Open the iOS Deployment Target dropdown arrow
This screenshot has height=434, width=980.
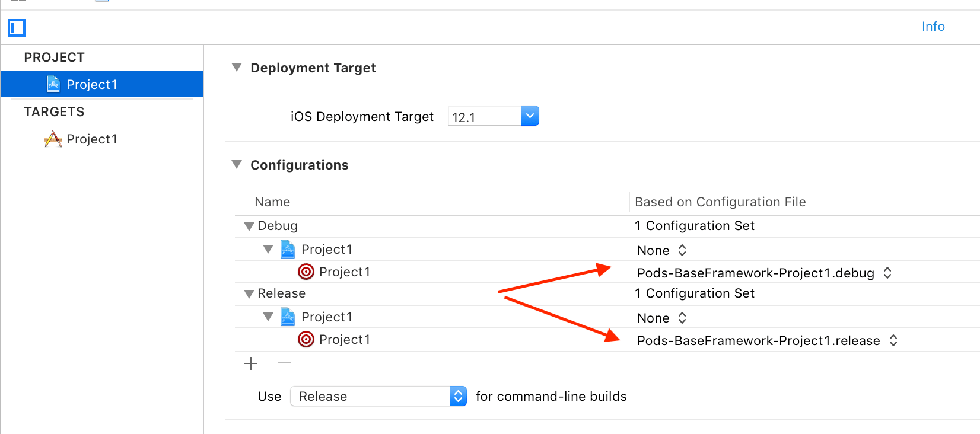[530, 116]
